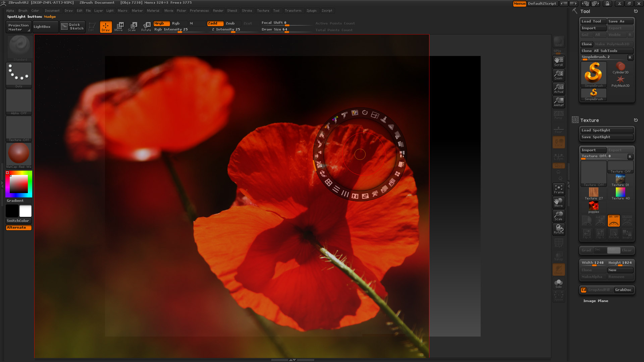Activate the Rotate tool in top shelf
The width and height of the screenshot is (644, 362).
(x=146, y=26)
